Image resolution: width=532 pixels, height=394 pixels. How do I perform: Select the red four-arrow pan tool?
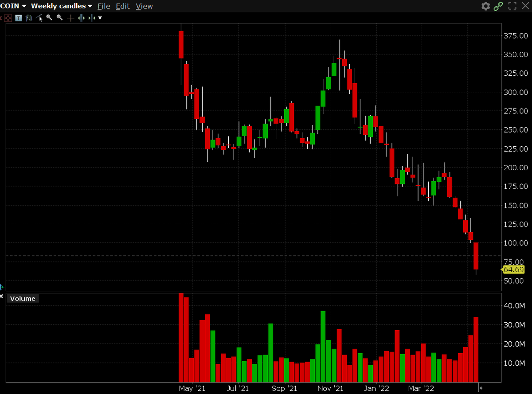(x=8, y=18)
